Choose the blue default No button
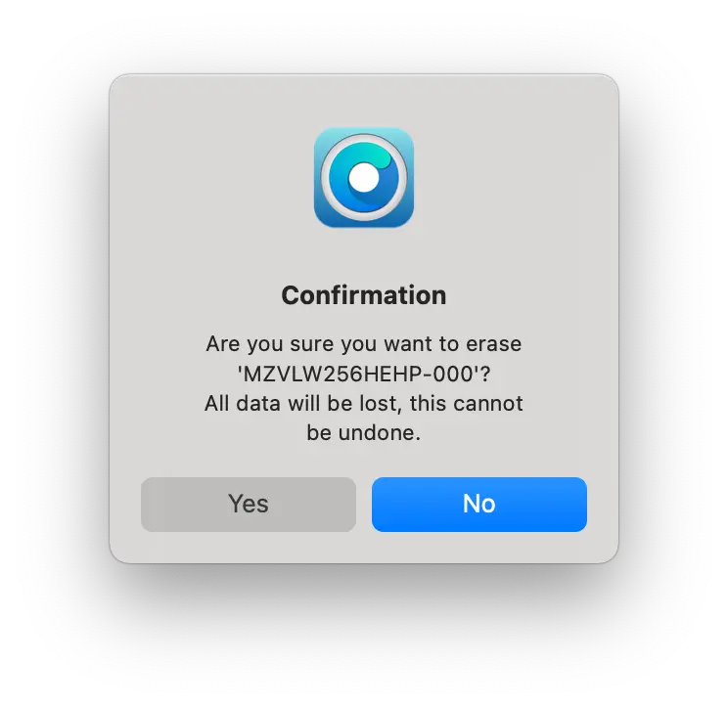 479,505
